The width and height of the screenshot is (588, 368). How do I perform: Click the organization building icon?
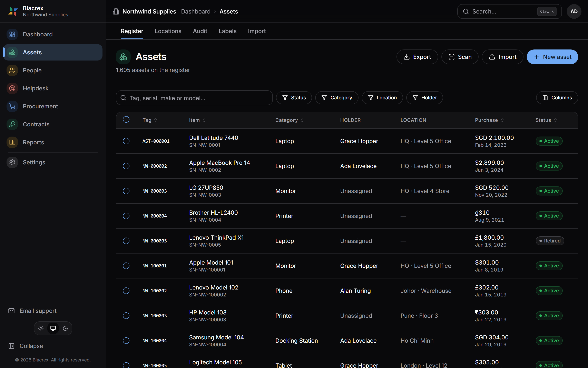[116, 11]
